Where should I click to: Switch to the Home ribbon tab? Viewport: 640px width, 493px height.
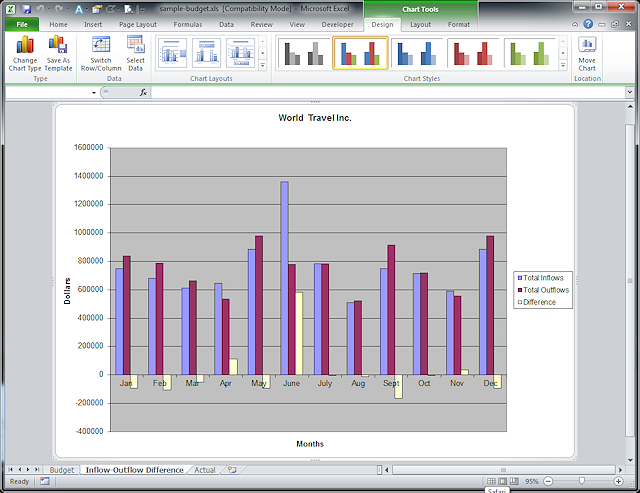[x=58, y=24]
